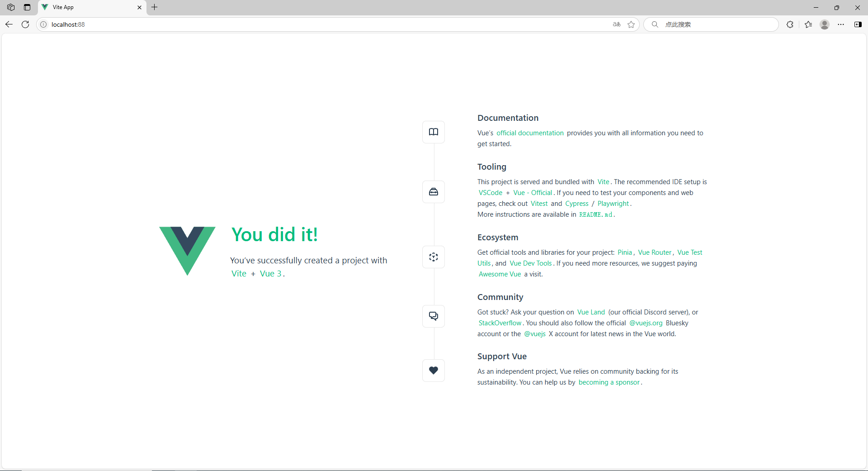Viewport: 868px width, 471px height.
Task: Open the browser settings and more menu
Action: pyautogui.click(x=841, y=24)
